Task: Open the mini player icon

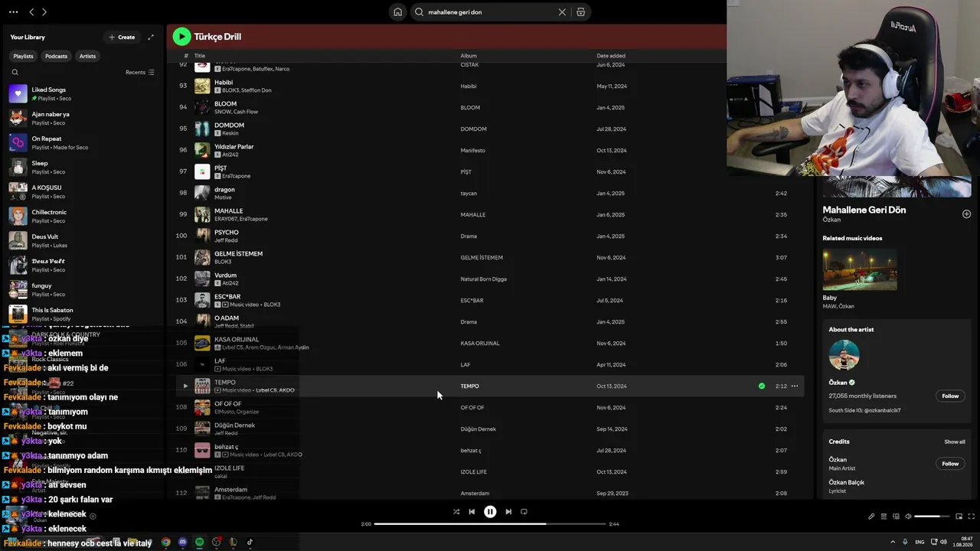Action: (959, 517)
